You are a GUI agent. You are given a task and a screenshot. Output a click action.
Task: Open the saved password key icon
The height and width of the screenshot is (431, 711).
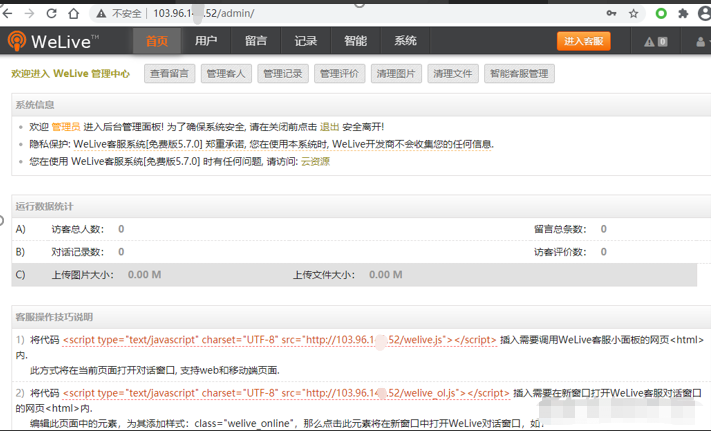click(611, 14)
